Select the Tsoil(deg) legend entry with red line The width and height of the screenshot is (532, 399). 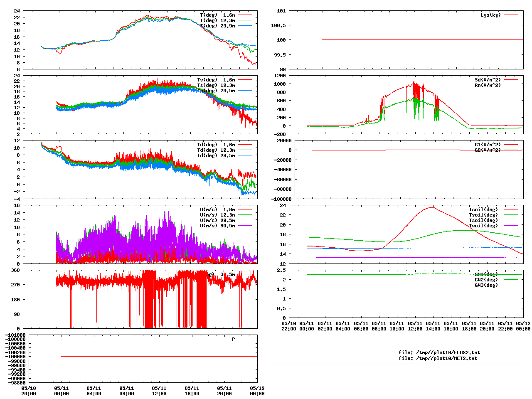coord(483,209)
